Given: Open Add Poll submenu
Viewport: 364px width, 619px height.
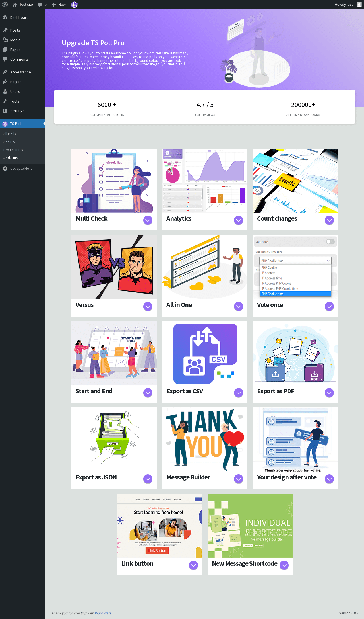Looking at the screenshot, I should tap(23, 142).
